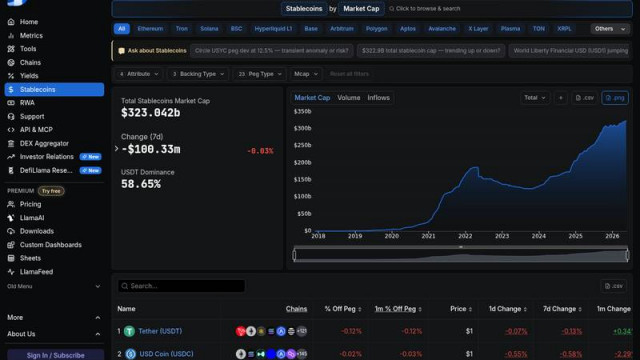Viewport: 640px width, 360px height.
Task: Click the Try free premium badge
Action: (x=51, y=191)
